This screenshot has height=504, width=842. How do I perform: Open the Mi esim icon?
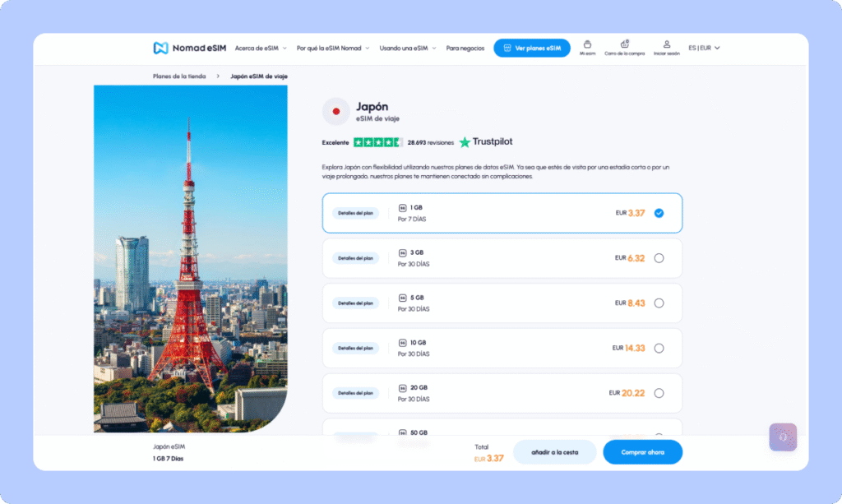point(586,44)
